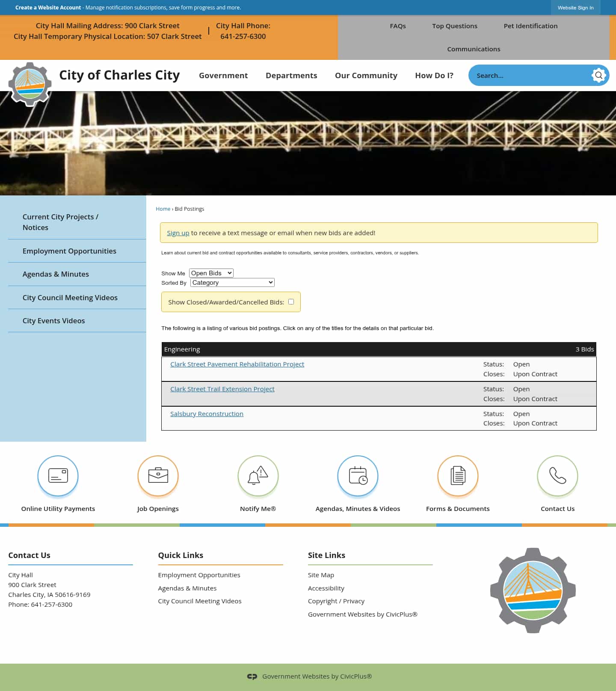Click the Job Openings label
Screen dimensions: 616x691
click(158, 509)
